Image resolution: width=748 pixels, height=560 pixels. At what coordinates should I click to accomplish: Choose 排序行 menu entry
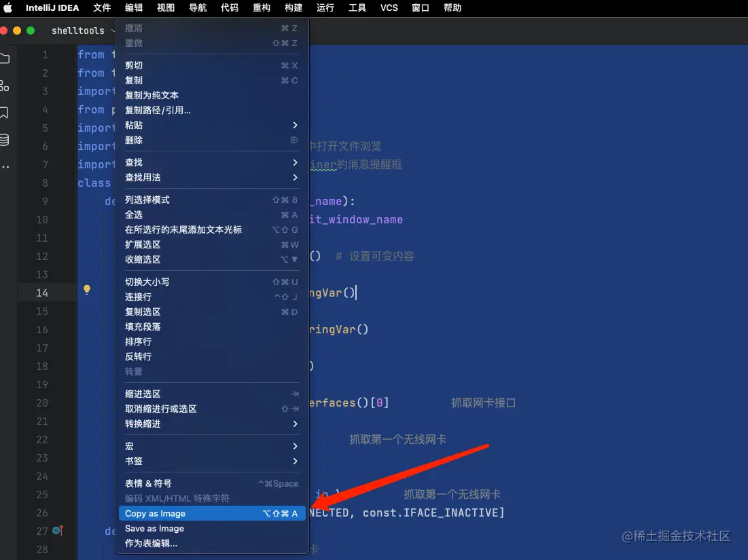212,341
